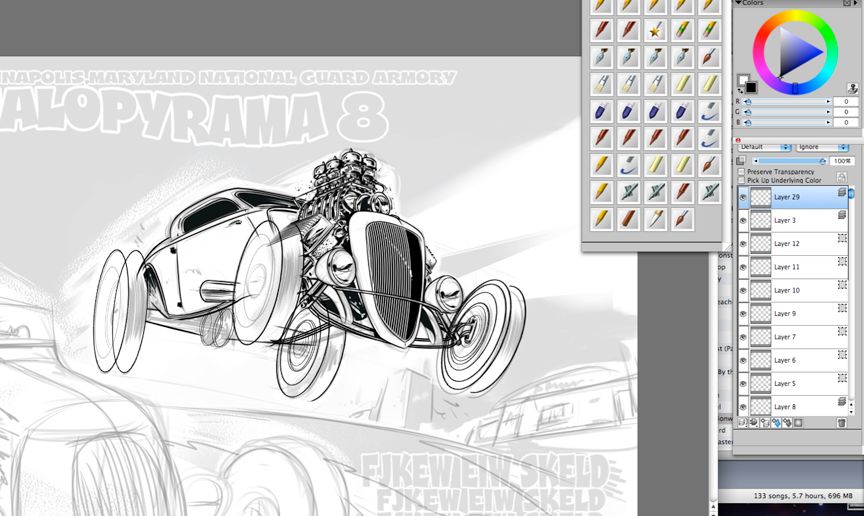Click the Layer 9 thumbnail

(x=761, y=314)
